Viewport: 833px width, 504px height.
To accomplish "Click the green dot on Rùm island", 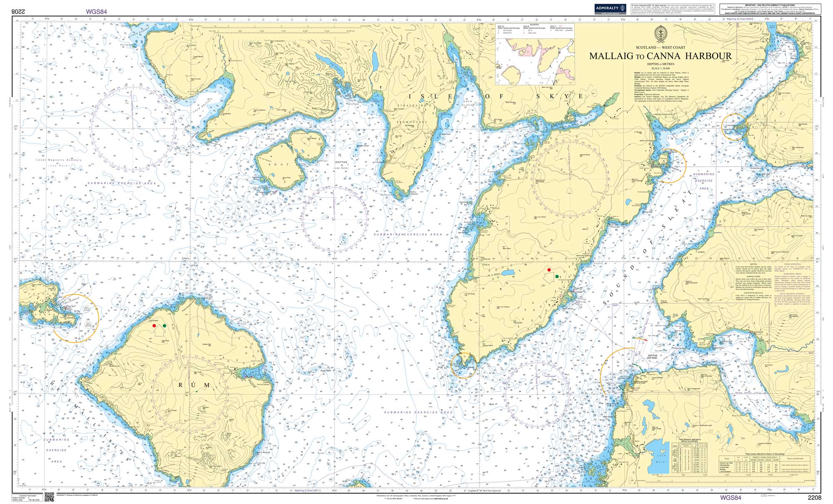I will coord(165,325).
